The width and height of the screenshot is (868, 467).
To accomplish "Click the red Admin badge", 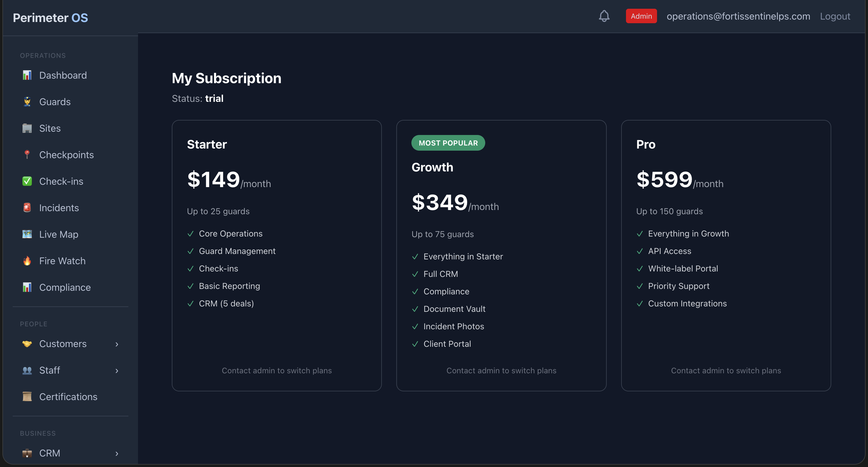I will [641, 16].
